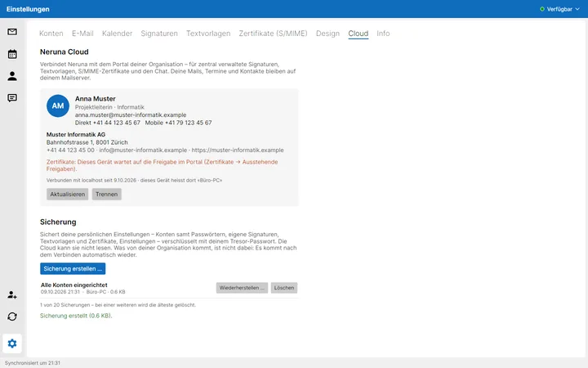Click the Sicherung erstellen button
The height and width of the screenshot is (368, 588).
pos(73,268)
